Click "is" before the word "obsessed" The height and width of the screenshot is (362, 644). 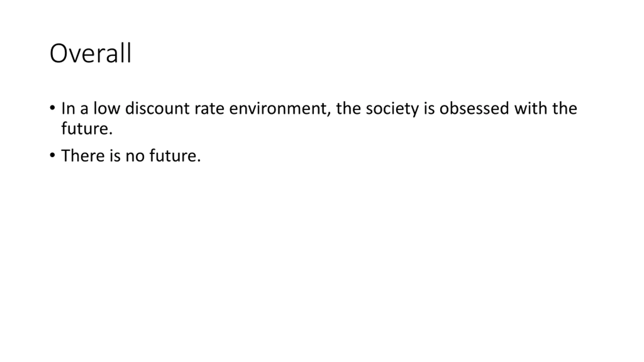(429, 109)
